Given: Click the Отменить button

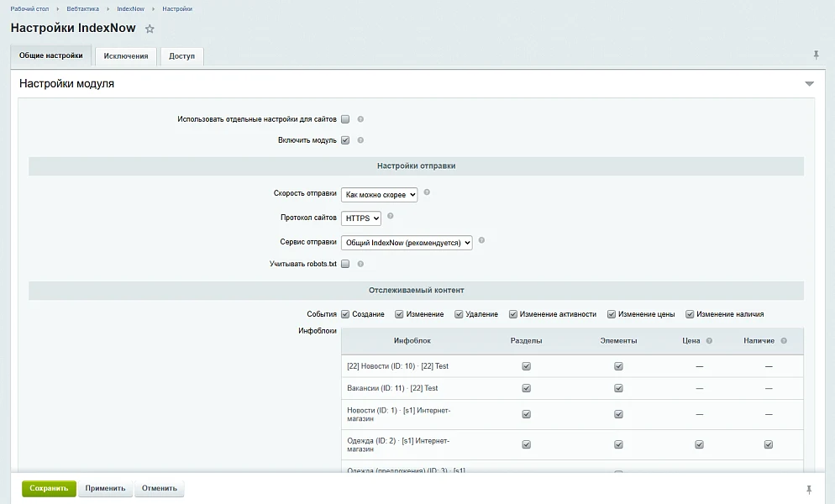Looking at the screenshot, I should tap(160, 488).
